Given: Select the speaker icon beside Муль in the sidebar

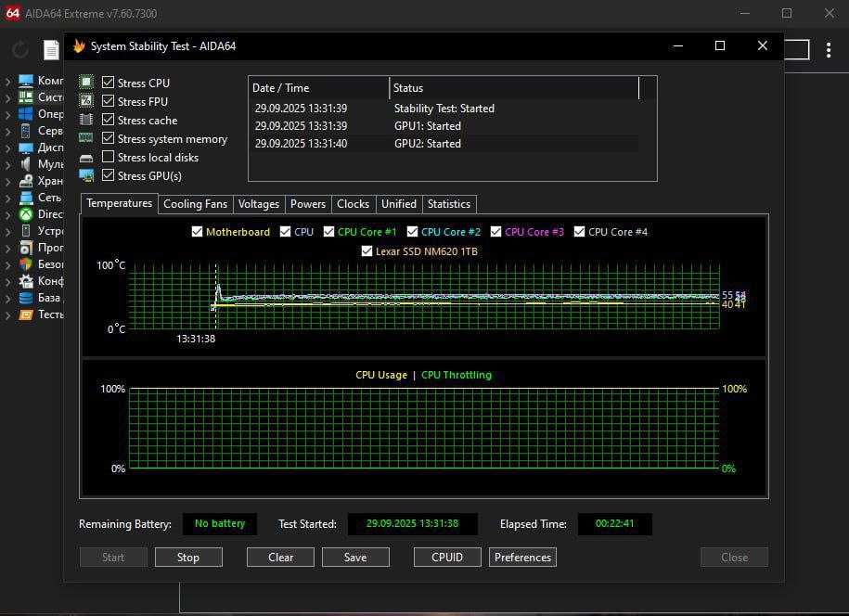Looking at the screenshot, I should pos(25,164).
